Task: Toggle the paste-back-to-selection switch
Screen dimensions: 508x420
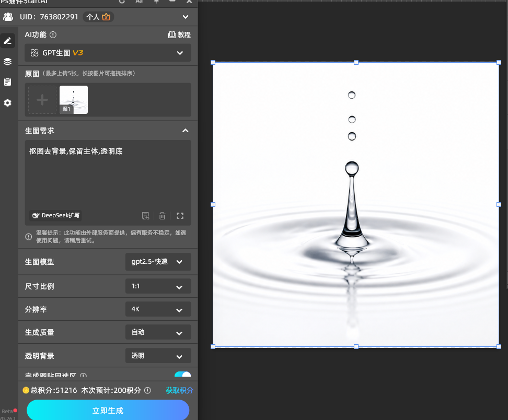Action: 183,375
